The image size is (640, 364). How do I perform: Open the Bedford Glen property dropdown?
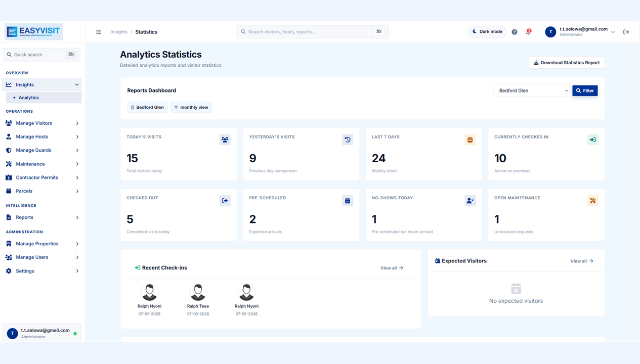tap(532, 90)
